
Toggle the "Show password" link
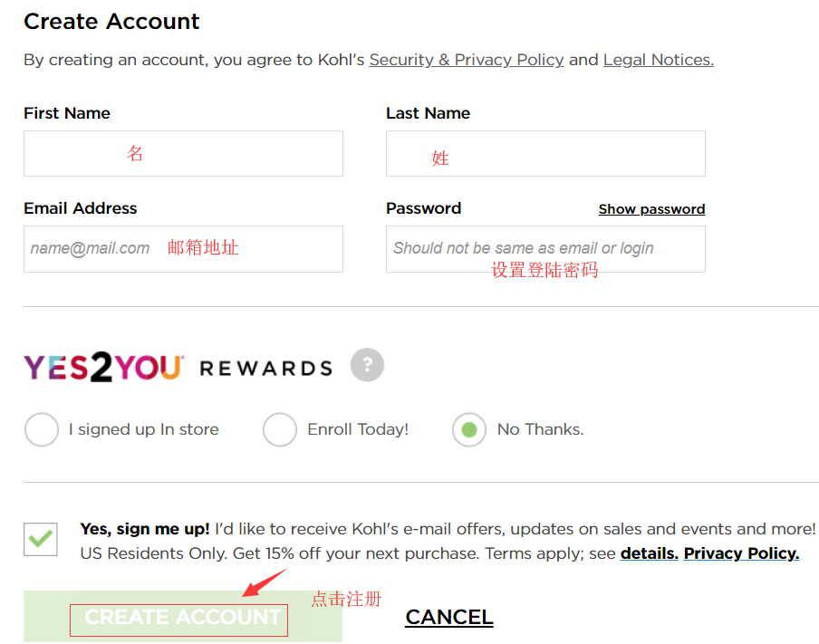tap(651, 209)
